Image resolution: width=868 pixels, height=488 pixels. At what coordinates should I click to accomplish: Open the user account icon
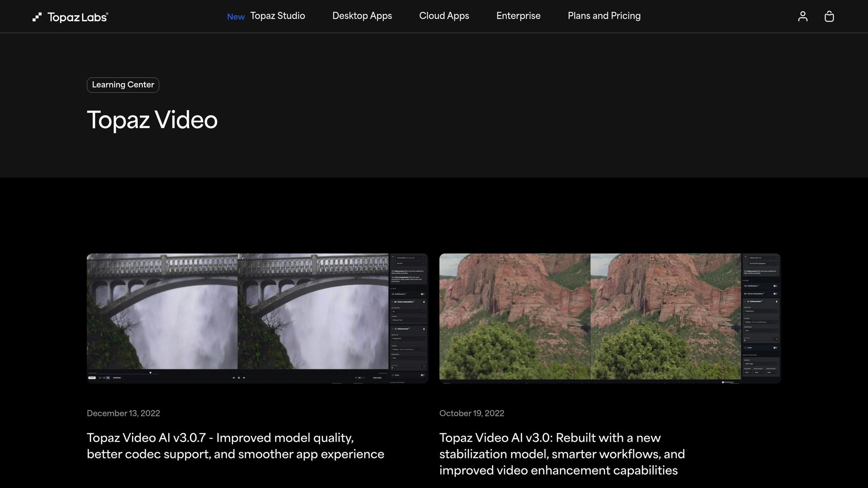[802, 17]
